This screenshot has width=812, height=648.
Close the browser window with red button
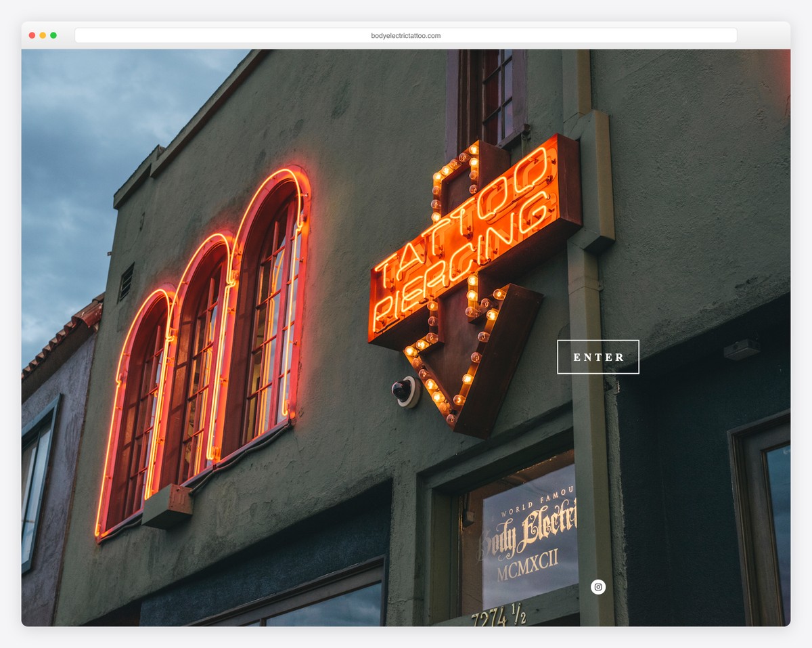[32, 35]
